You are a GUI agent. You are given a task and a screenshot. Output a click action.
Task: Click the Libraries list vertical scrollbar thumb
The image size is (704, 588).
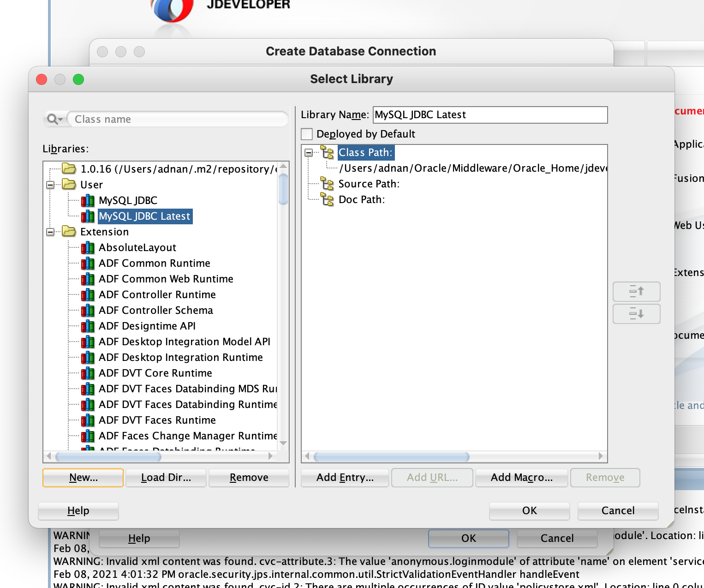point(284,189)
